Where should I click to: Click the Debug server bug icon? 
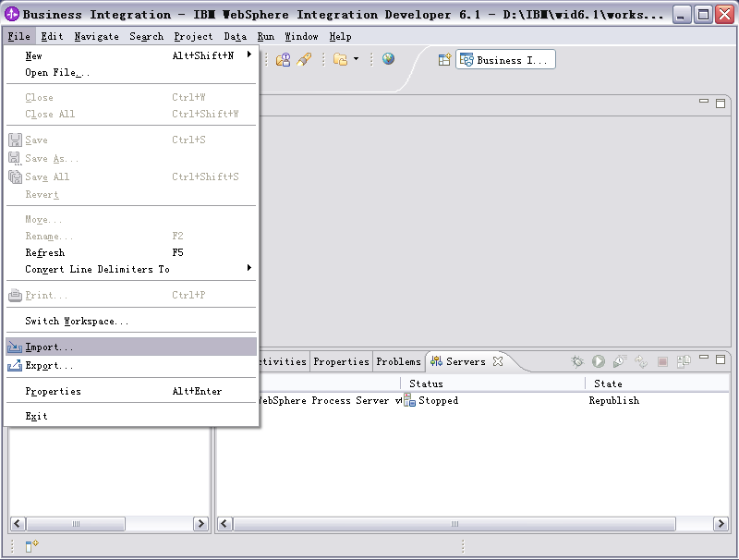[x=576, y=361]
